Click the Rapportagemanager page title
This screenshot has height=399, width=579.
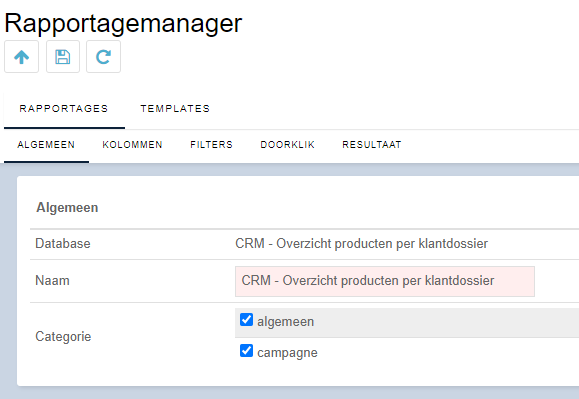pos(123,24)
